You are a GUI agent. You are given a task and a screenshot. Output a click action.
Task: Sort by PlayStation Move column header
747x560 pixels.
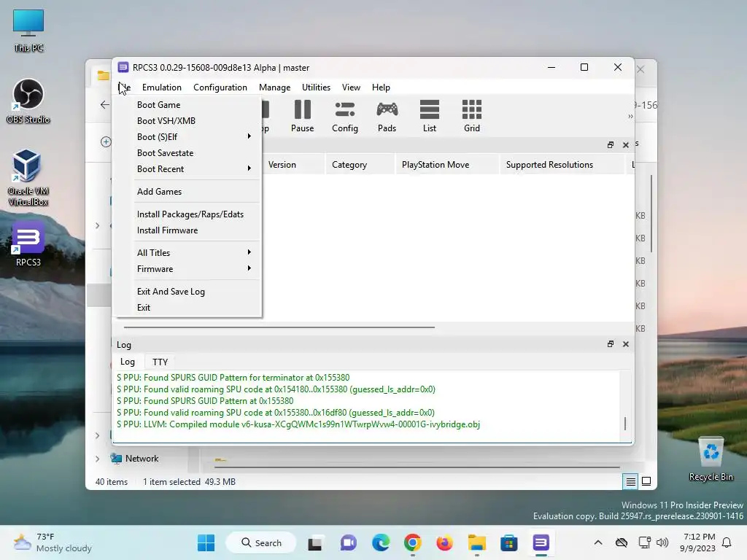(447, 165)
